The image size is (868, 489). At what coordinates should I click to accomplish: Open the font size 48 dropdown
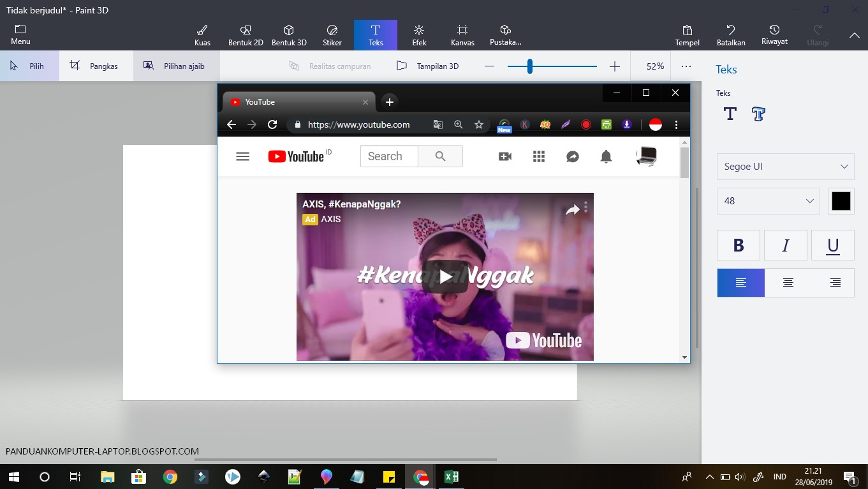tap(768, 201)
